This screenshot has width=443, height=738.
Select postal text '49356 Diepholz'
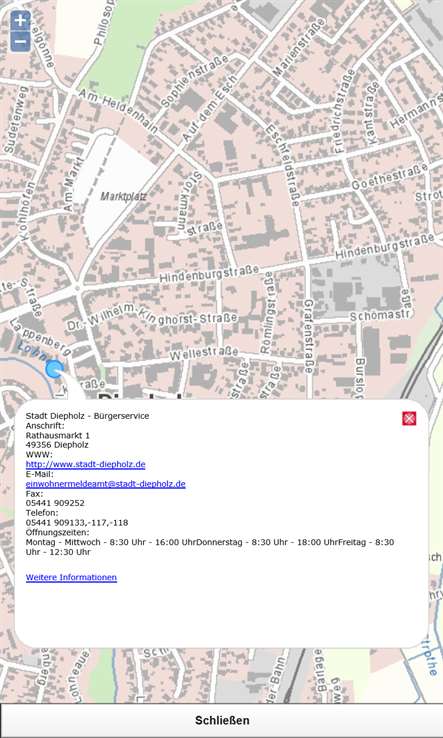tap(57, 445)
